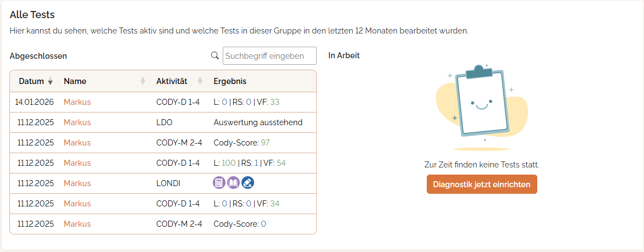Open Markus link for the 14.01.2026 test
The image size is (644, 252).
[x=77, y=102]
